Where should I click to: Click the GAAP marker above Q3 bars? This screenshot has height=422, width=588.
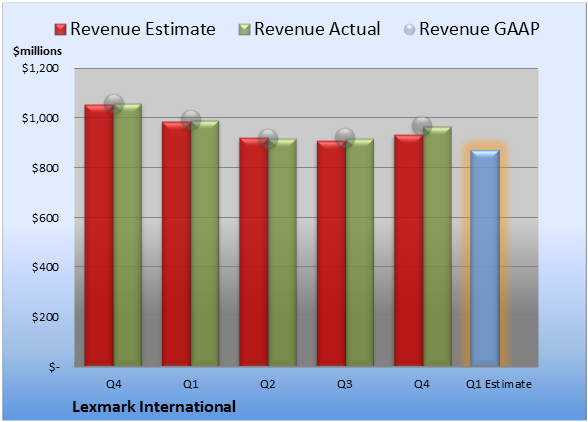(x=345, y=137)
